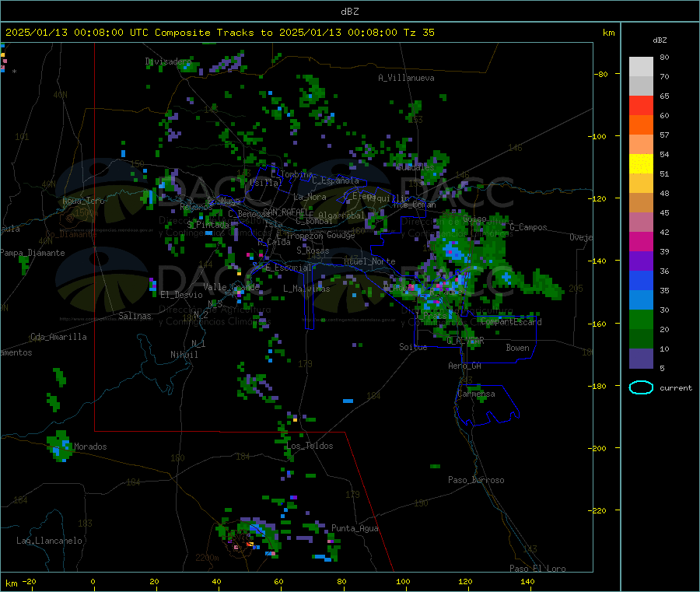This screenshot has height=592, width=700.
Task: Click the La_Nora label
Action: [x=310, y=197]
